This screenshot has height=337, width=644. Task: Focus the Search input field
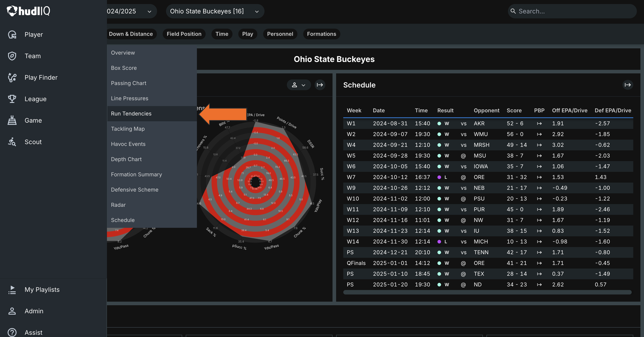(x=572, y=11)
